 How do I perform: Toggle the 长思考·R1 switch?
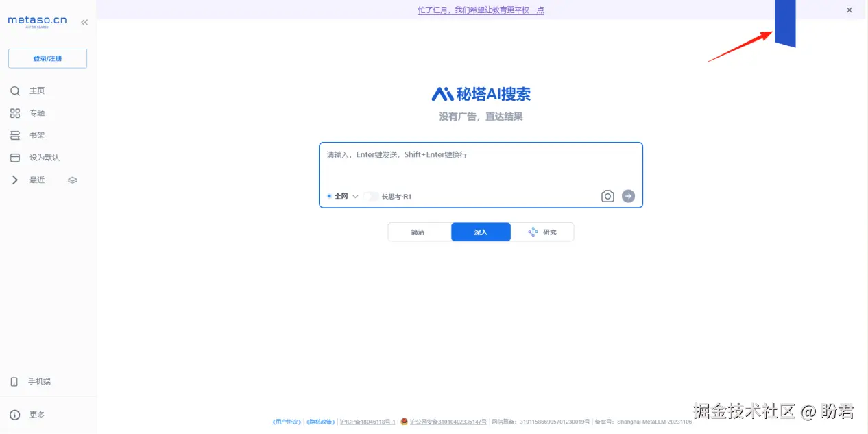[x=370, y=196]
